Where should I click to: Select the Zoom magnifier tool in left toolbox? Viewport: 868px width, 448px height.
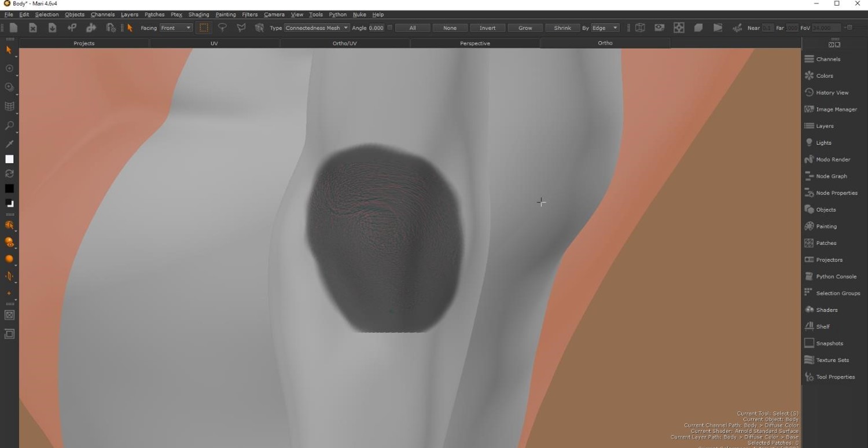[9, 125]
